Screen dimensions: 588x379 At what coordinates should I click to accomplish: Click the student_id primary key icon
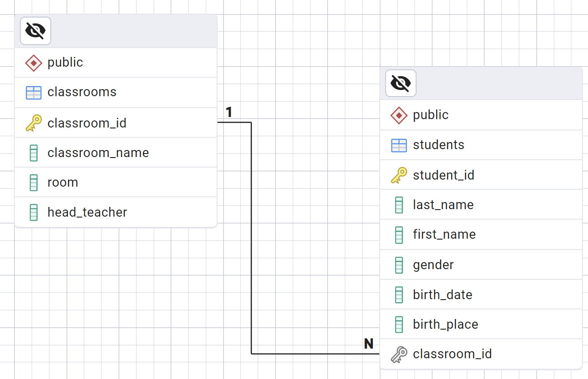pos(399,175)
